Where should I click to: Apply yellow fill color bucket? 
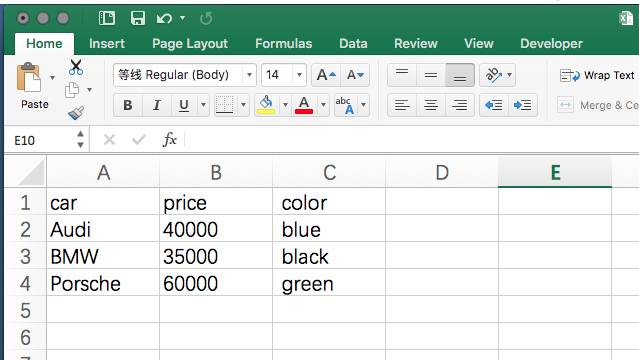coord(266,105)
